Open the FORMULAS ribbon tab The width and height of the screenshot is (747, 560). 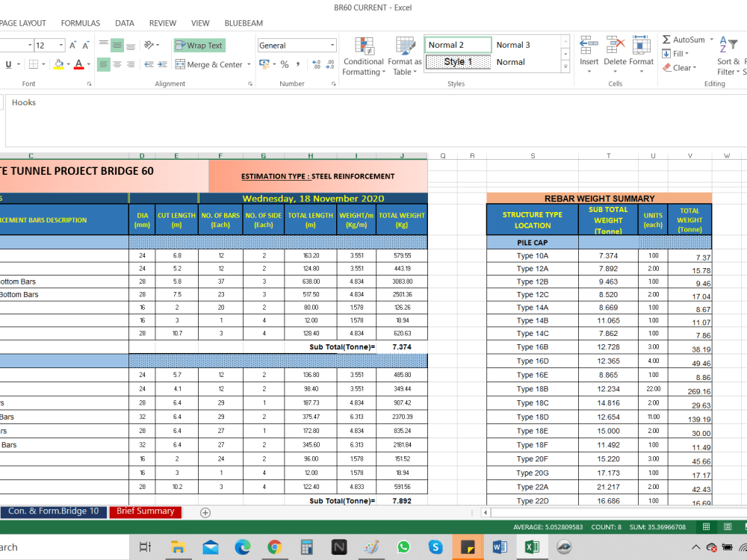point(81,23)
